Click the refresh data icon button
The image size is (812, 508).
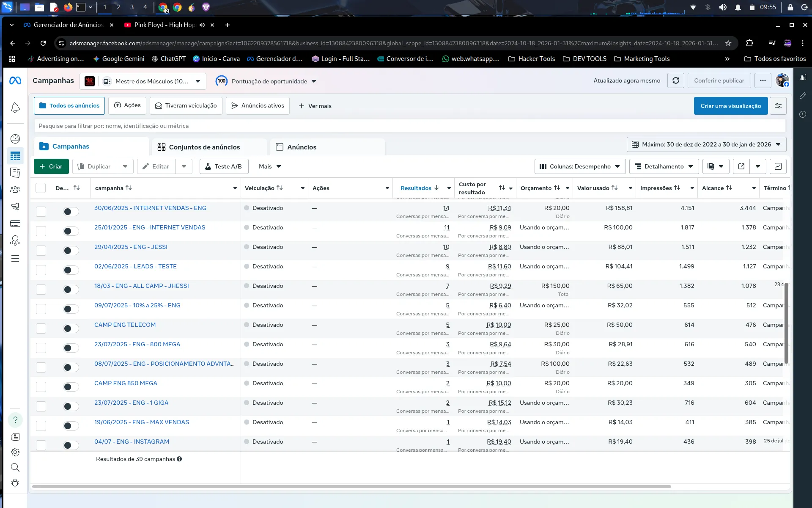coord(675,80)
